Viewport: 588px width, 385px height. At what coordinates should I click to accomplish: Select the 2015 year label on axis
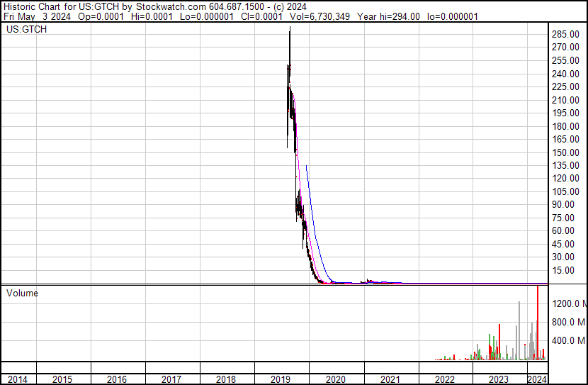pos(62,379)
